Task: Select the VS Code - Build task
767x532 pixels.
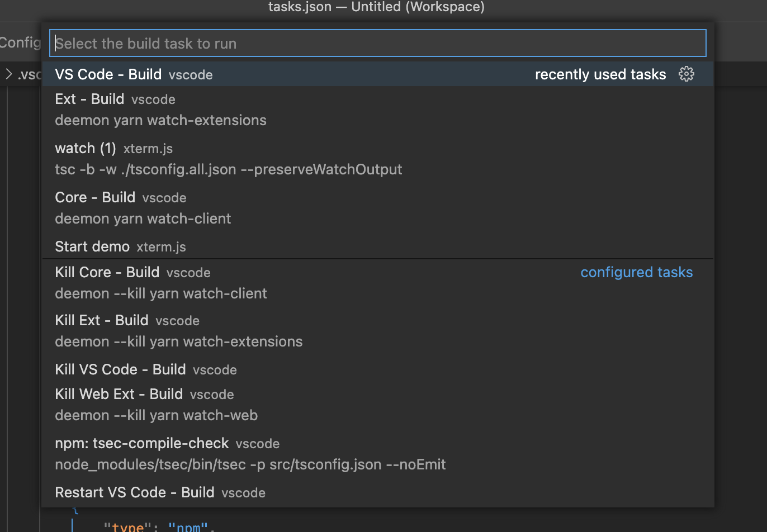Action: point(108,74)
